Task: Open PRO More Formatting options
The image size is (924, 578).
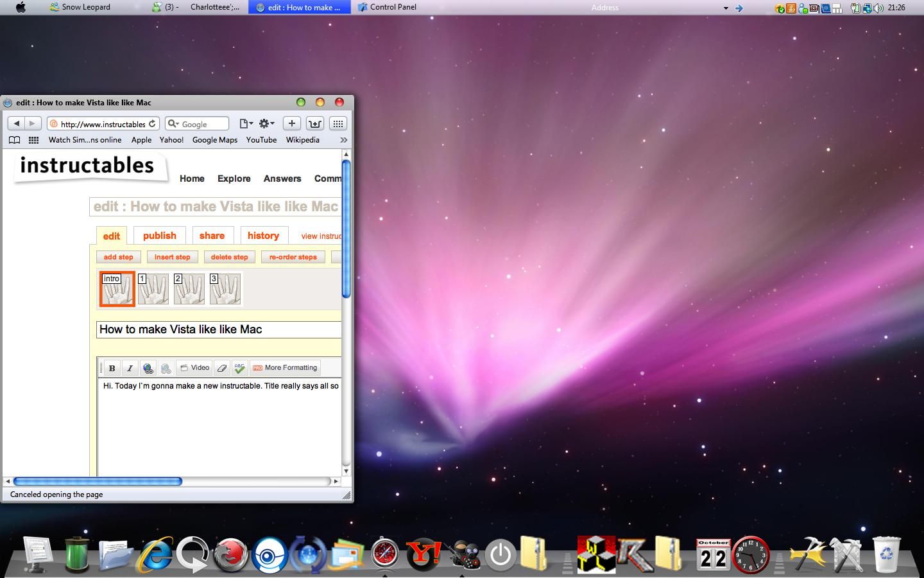Action: click(285, 367)
